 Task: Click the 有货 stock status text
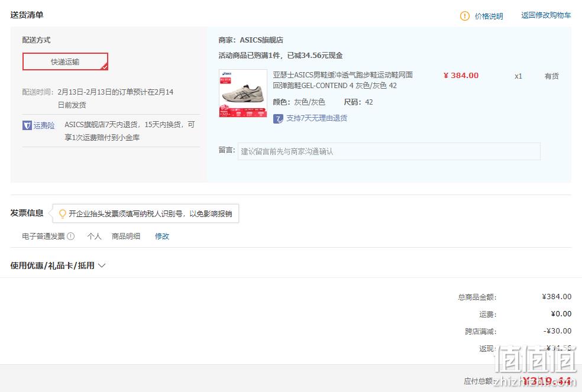(552, 76)
